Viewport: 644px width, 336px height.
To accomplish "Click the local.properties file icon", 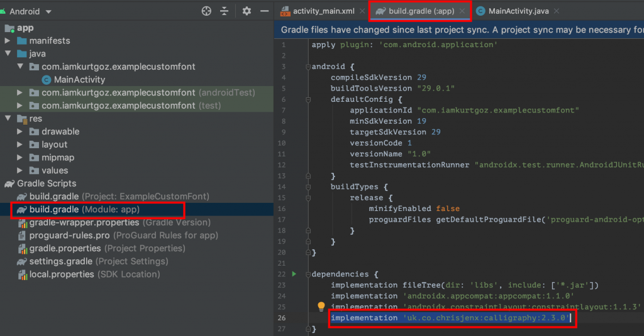I will [22, 274].
